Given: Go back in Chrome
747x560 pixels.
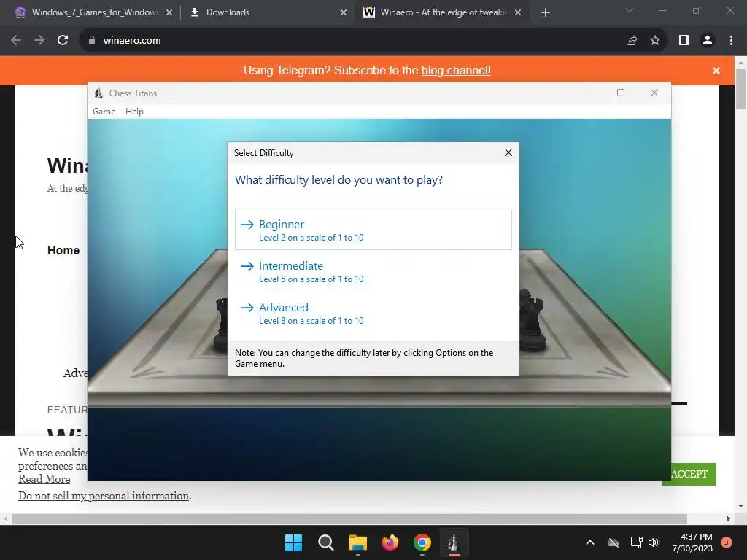Looking at the screenshot, I should pyautogui.click(x=16, y=41).
